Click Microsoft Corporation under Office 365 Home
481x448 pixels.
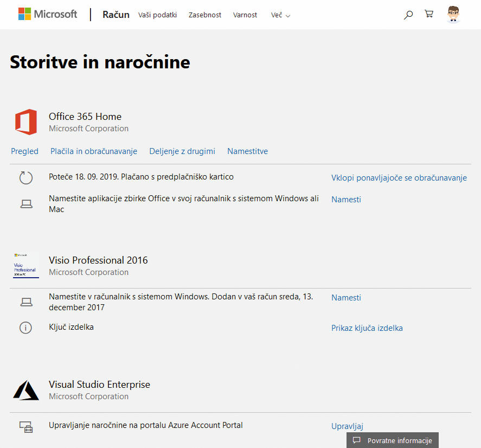coord(88,129)
